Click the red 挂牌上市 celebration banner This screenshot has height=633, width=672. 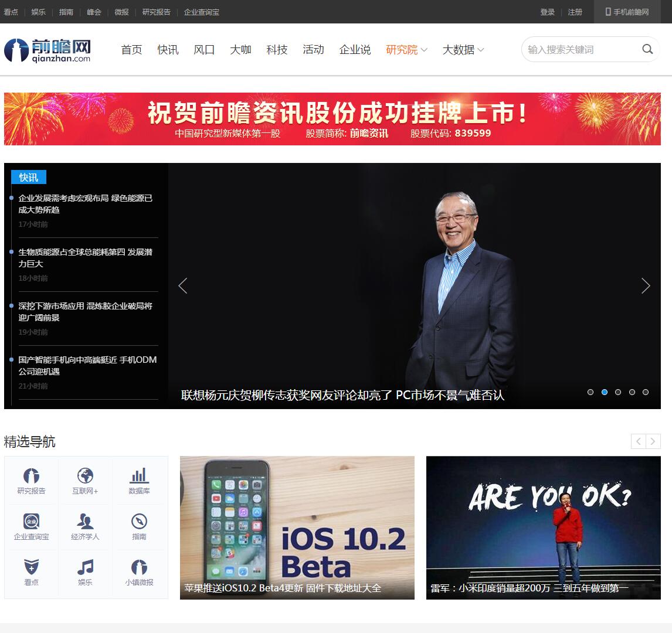click(x=332, y=118)
